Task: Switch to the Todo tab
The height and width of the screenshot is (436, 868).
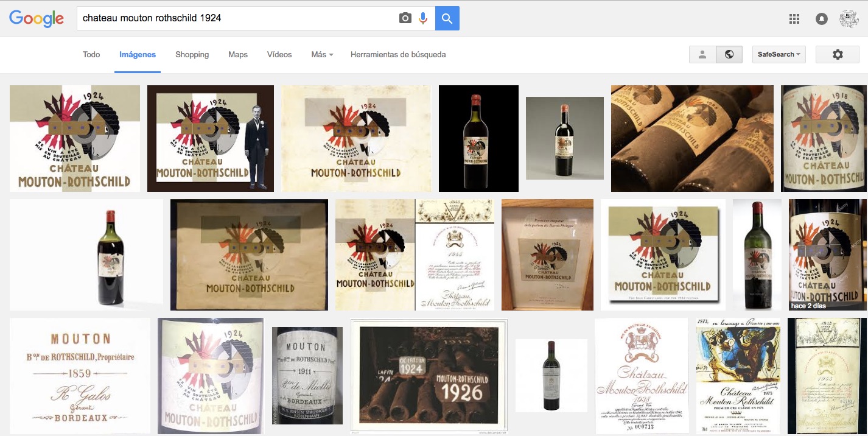Action: [91, 54]
